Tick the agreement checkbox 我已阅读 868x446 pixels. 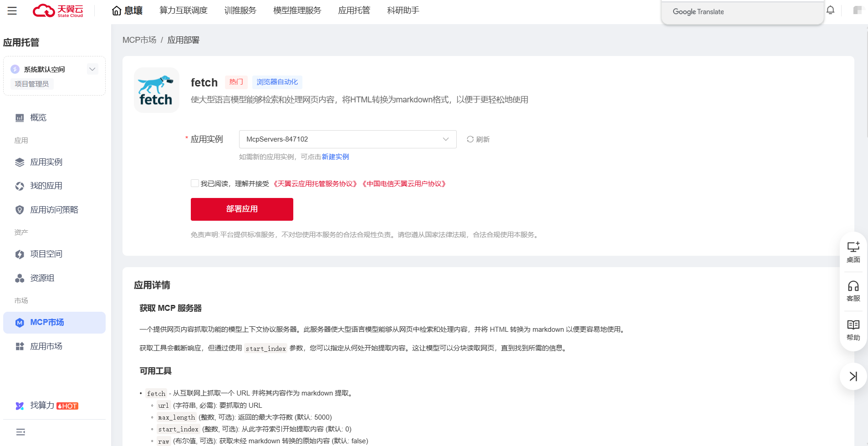tap(195, 183)
